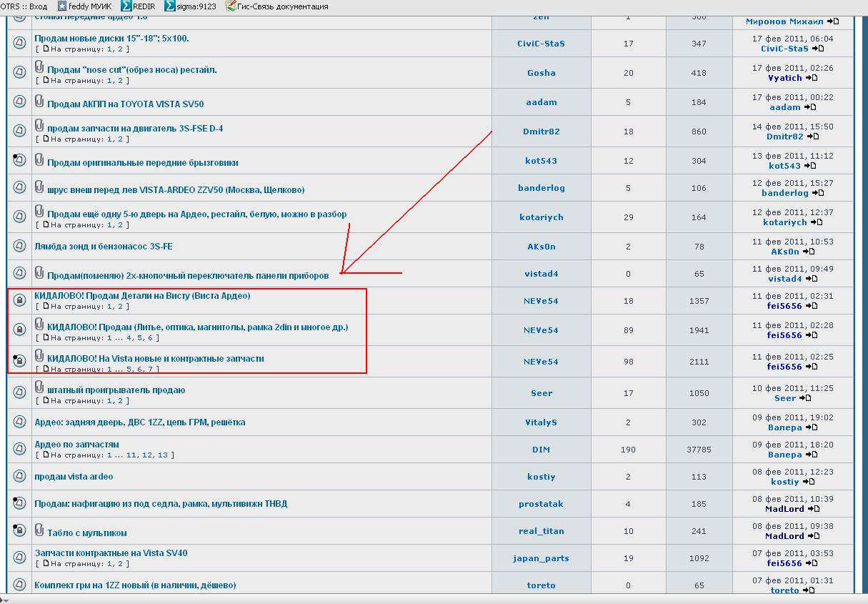Click the paperclip icon beside штатный проигрыватель продаю
This screenshot has height=604, width=868.
(40, 388)
